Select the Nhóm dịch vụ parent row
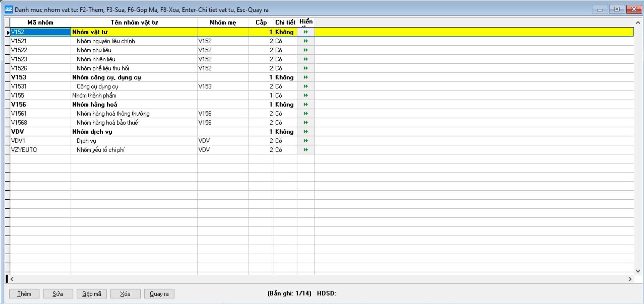Screen dimensions: 644x304 (x=92, y=132)
